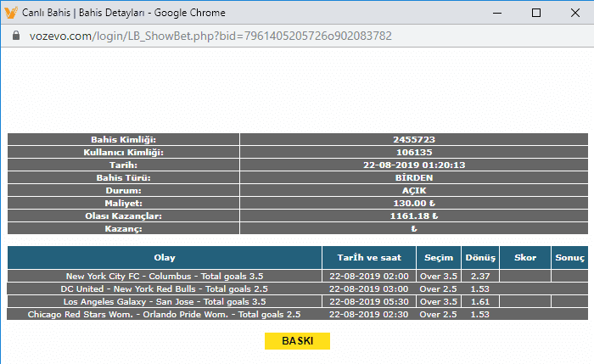Click the Durum: label
Viewport: 594px width, 364px height.
point(124,191)
